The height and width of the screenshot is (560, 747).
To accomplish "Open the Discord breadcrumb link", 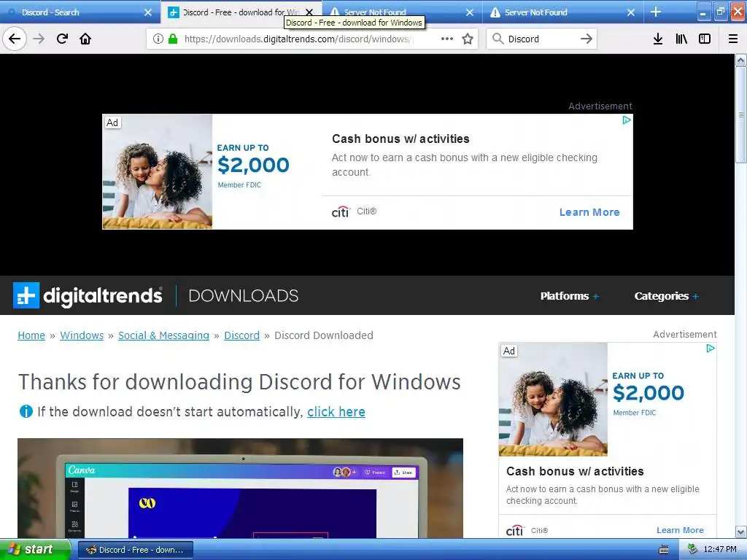I will coord(241,335).
